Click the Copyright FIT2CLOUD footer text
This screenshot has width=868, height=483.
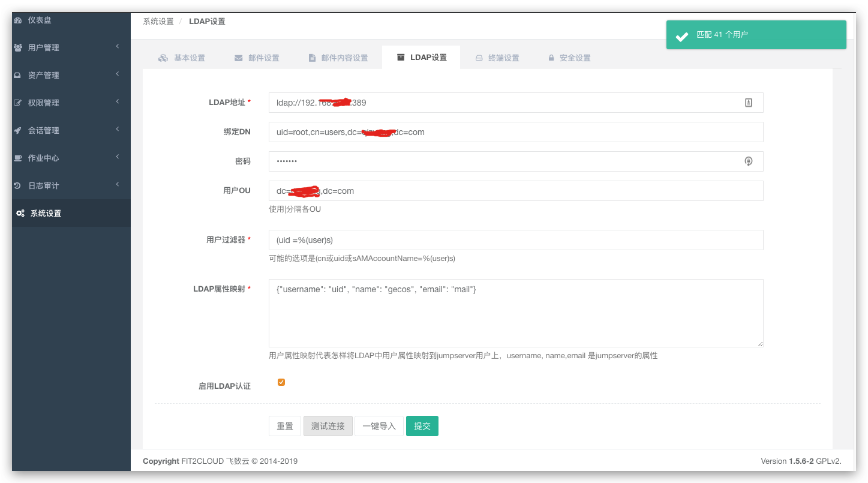click(220, 461)
